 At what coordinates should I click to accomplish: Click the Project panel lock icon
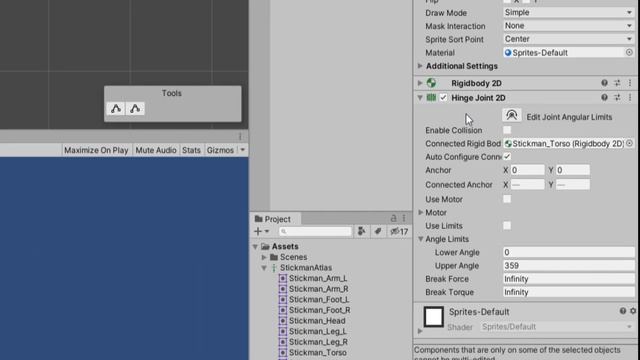coord(393,218)
